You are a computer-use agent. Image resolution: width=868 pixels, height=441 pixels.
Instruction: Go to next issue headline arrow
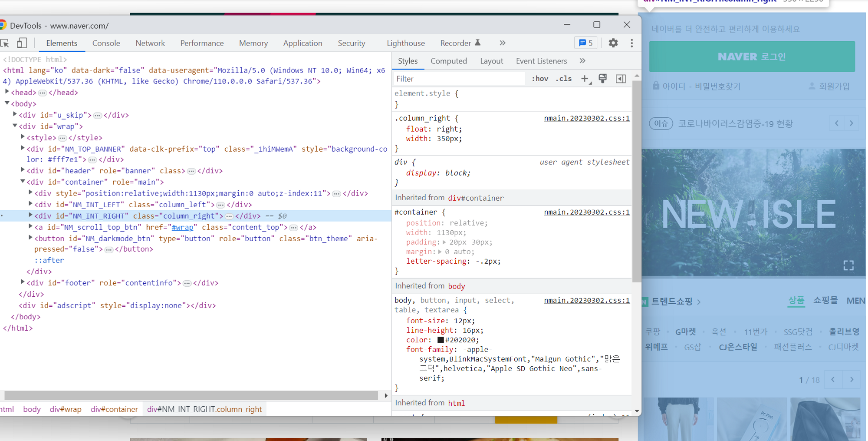pyautogui.click(x=852, y=123)
